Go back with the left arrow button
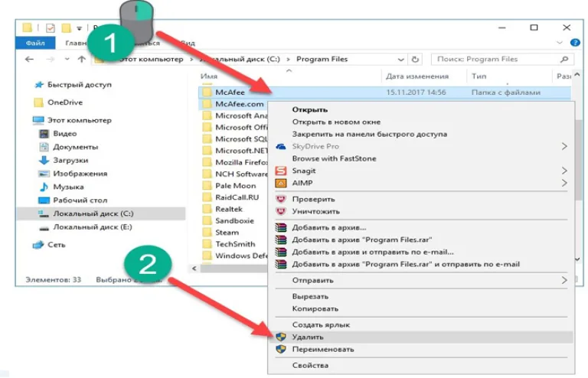The image size is (588, 378). click(29, 59)
